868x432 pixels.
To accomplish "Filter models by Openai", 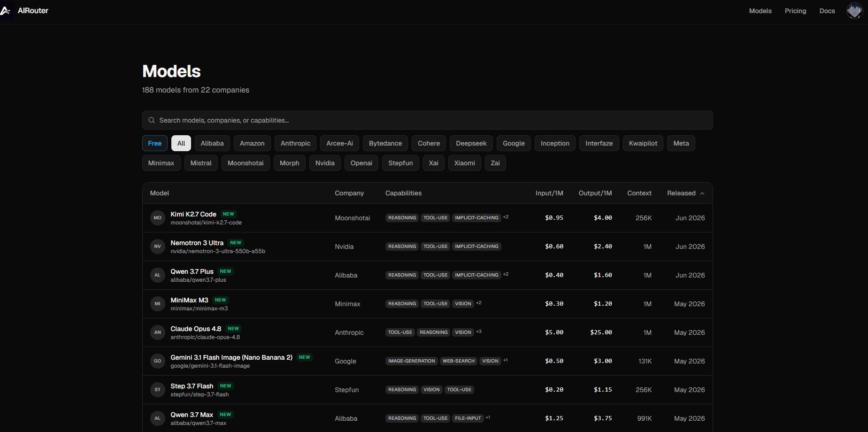I will click(361, 163).
